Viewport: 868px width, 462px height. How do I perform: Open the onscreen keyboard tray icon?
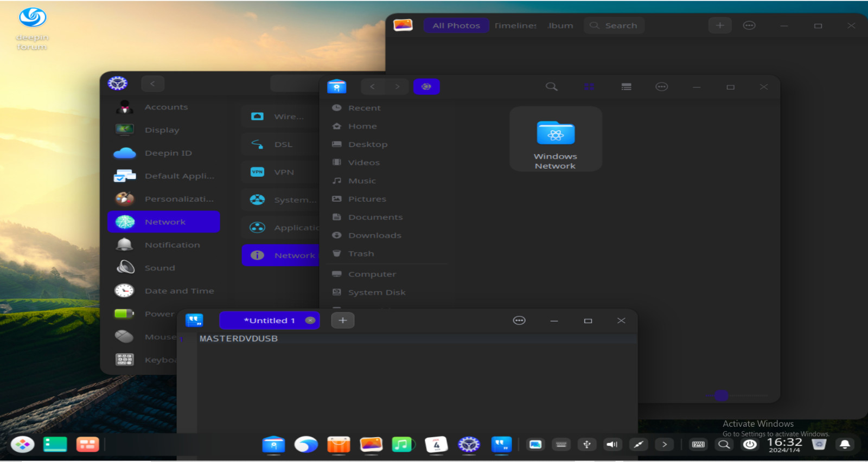(698, 445)
